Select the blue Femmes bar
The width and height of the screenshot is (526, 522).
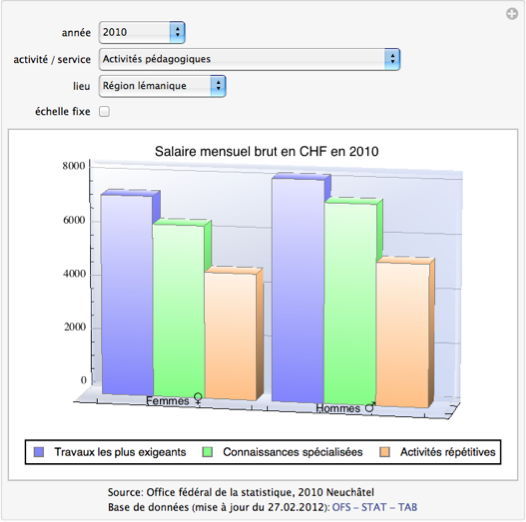(127, 294)
